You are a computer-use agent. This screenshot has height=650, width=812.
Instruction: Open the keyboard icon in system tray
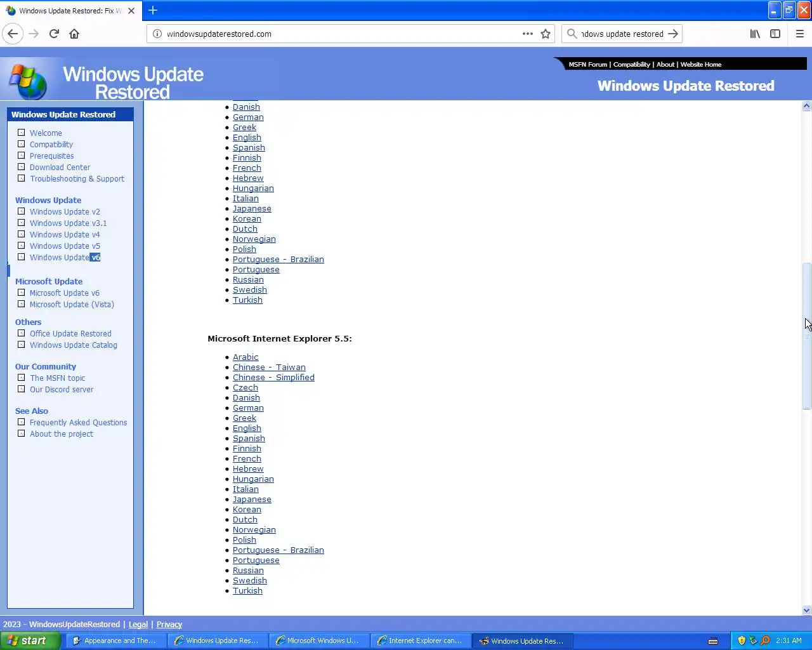coord(713,640)
